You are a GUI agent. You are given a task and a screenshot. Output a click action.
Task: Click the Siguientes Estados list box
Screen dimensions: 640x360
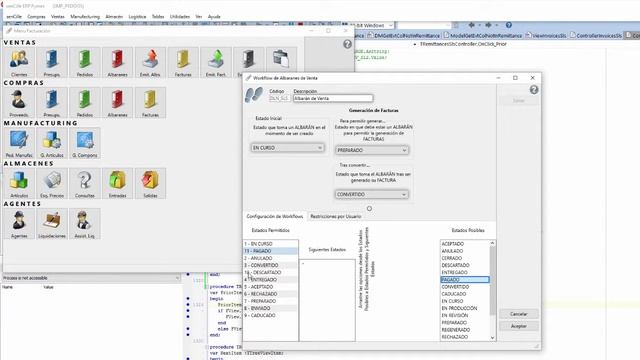point(327,300)
